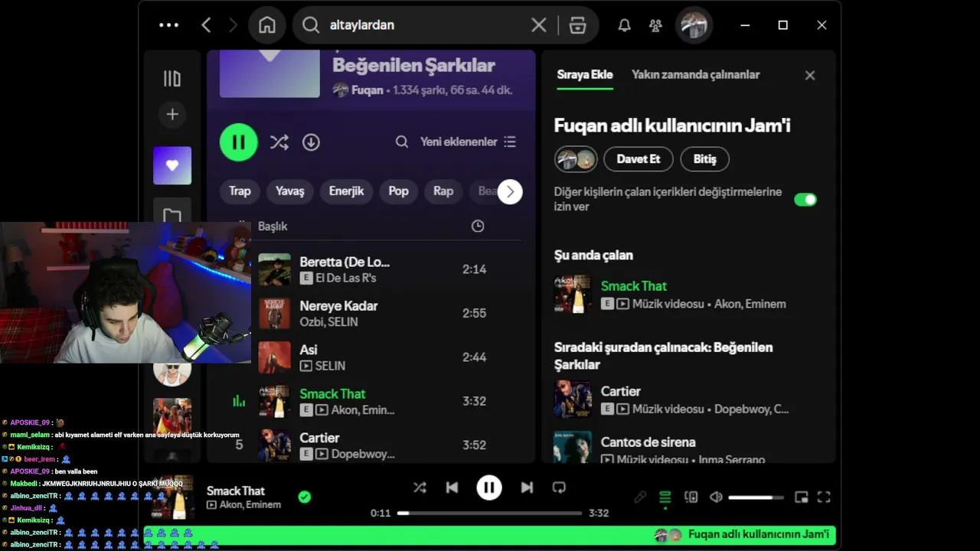Click the Nereye Kadar album cover
This screenshot has height=551, width=980.
[x=274, y=313]
